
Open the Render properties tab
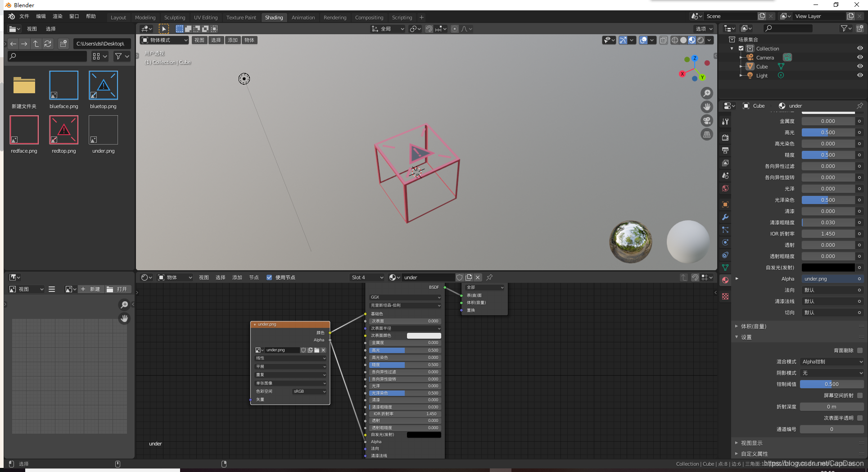click(x=725, y=137)
